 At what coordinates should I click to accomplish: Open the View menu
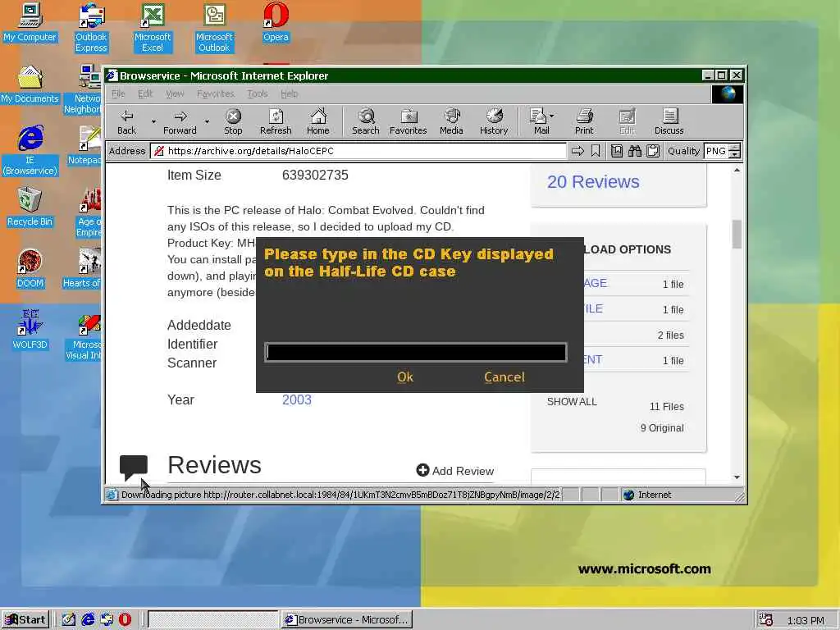pos(175,94)
